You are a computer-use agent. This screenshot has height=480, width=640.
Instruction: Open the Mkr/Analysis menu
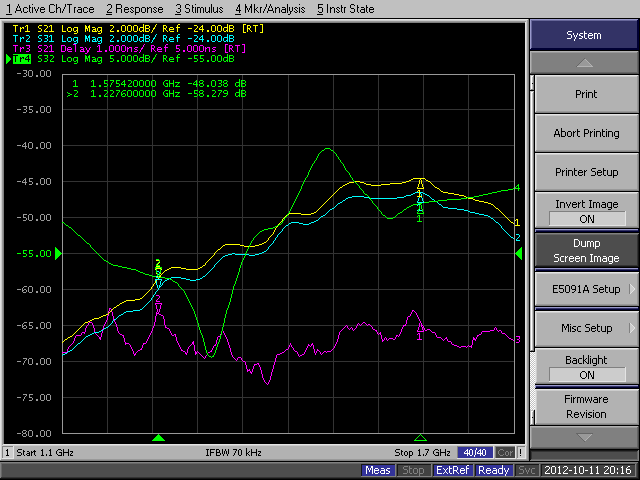coord(270,9)
